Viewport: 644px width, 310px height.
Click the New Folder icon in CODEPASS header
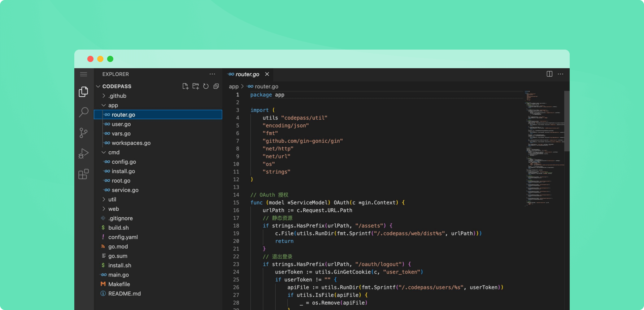click(196, 86)
